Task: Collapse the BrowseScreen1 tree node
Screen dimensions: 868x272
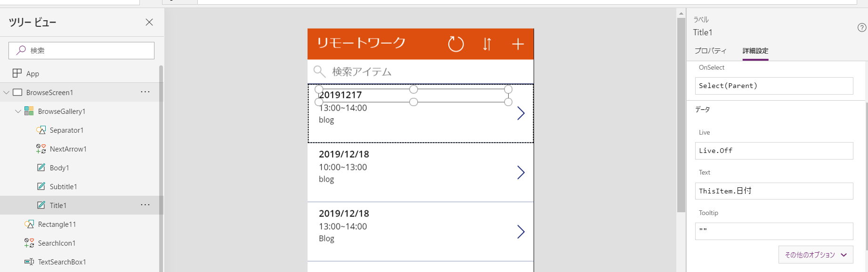Action: coord(7,93)
